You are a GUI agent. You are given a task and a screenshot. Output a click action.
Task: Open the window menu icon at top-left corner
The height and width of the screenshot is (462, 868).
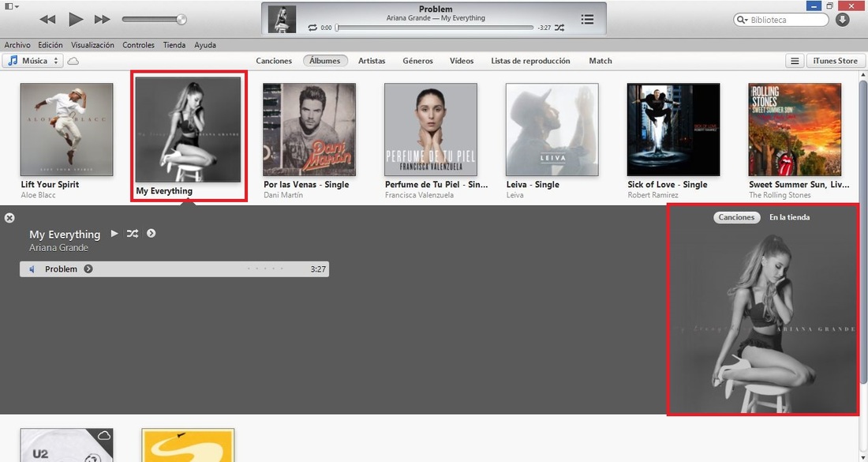11,6
